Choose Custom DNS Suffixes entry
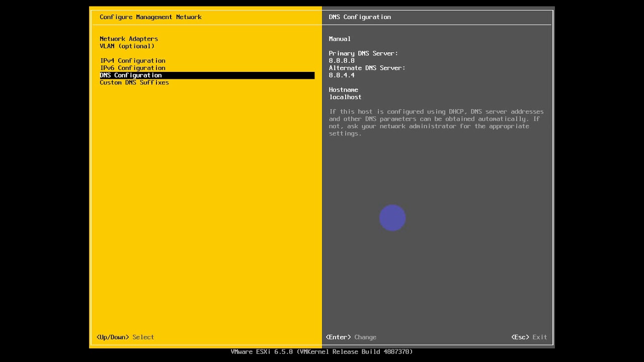The width and height of the screenshot is (644, 362). [x=134, y=82]
